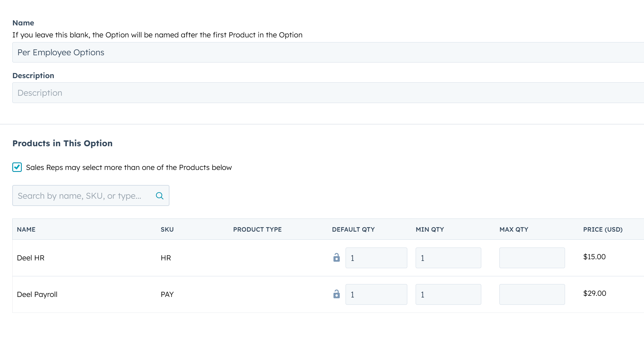Toggle the lock icon for Deel HR quantity
644x348 pixels.
[336, 258]
